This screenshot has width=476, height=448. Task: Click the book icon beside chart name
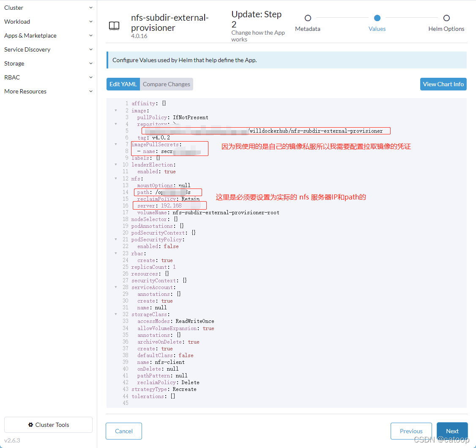114,26
